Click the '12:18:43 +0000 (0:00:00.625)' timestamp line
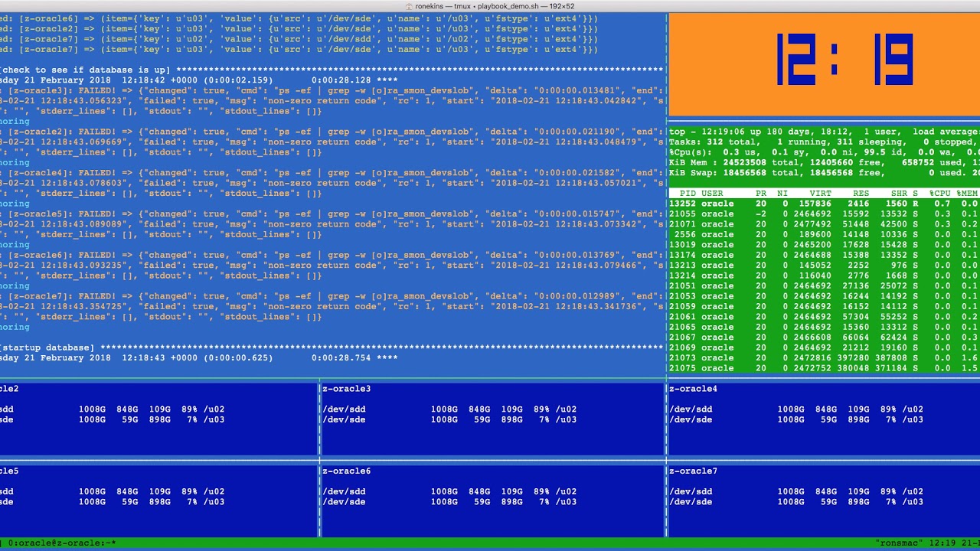The image size is (980, 551). pyautogui.click(x=199, y=358)
